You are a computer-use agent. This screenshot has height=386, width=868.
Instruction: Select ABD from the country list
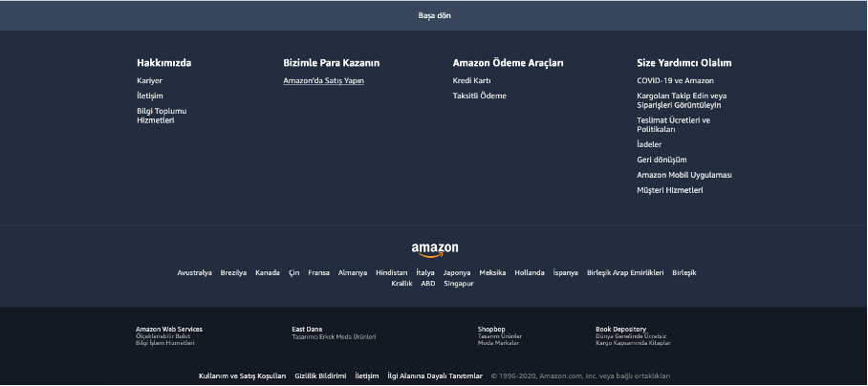click(428, 284)
